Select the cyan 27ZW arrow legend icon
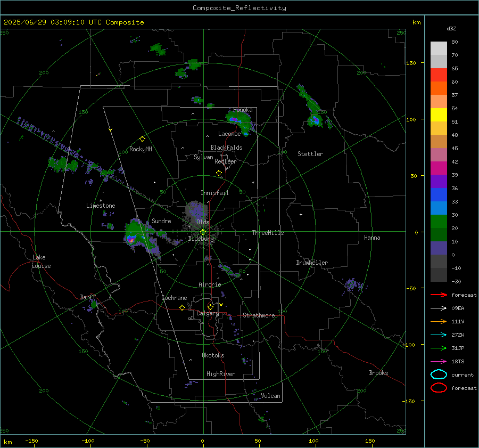The width and height of the screenshot is (479, 448). (439, 335)
